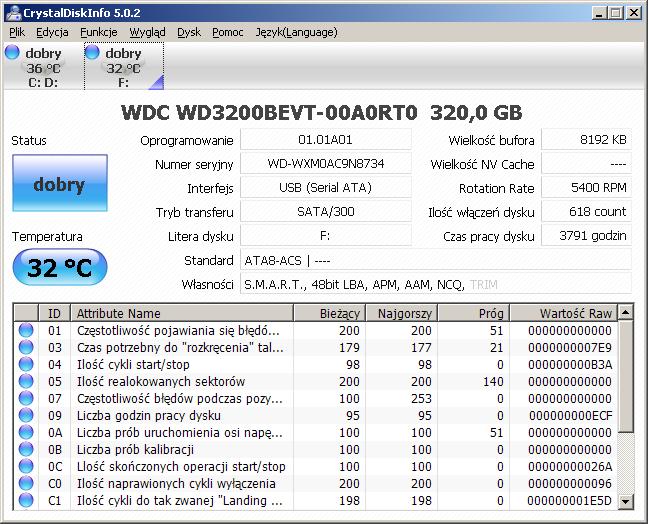Screen dimensions: 648x524
Task: Click the NV Cache size field
Action: coord(586,164)
